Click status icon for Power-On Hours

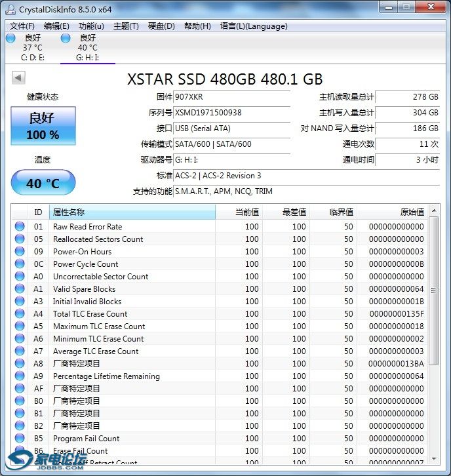point(20,251)
